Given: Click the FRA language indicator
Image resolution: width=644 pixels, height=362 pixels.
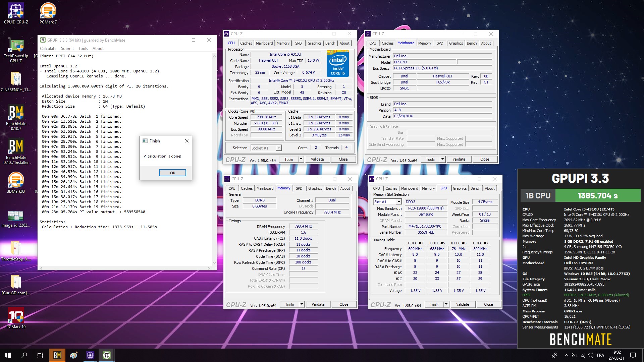Looking at the screenshot, I should (600, 355).
